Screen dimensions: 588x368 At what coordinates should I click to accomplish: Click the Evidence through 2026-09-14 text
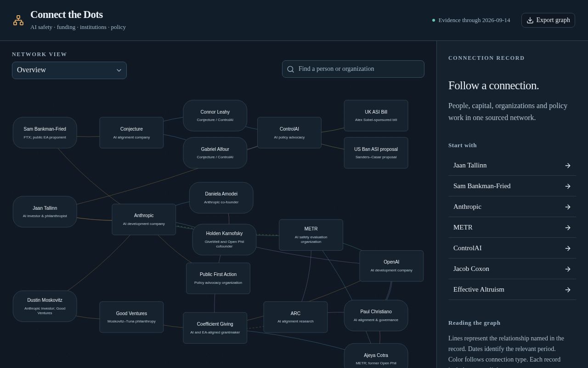(474, 20)
